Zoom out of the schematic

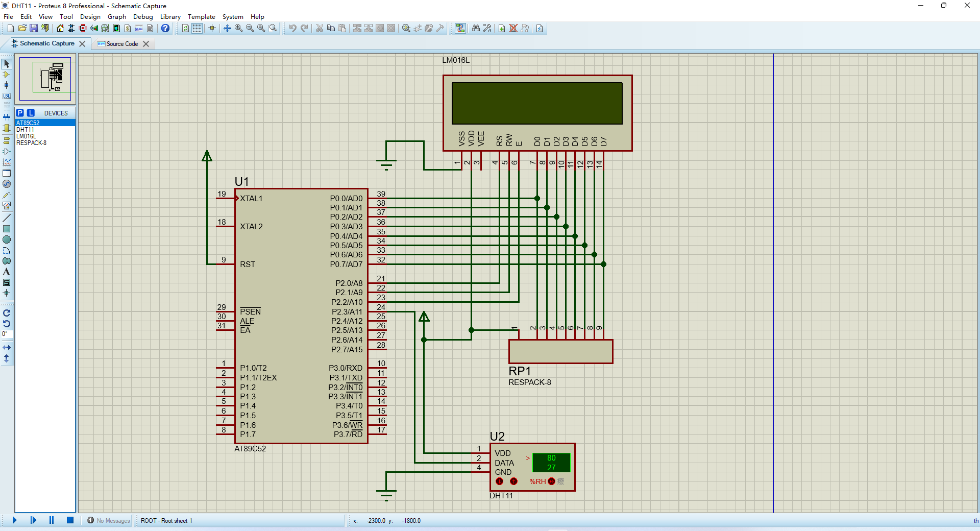[x=250, y=28]
